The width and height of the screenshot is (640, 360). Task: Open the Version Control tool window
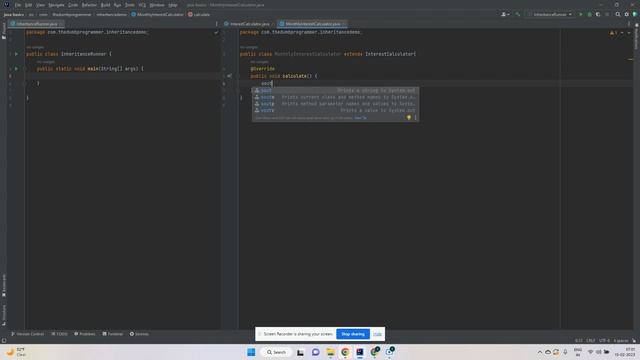[27, 334]
